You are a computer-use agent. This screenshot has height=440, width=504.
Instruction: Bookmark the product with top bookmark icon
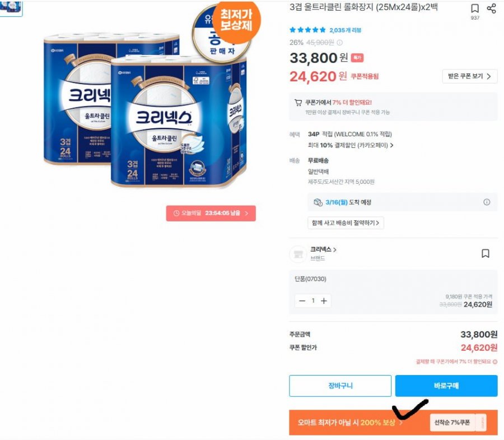point(475,8)
